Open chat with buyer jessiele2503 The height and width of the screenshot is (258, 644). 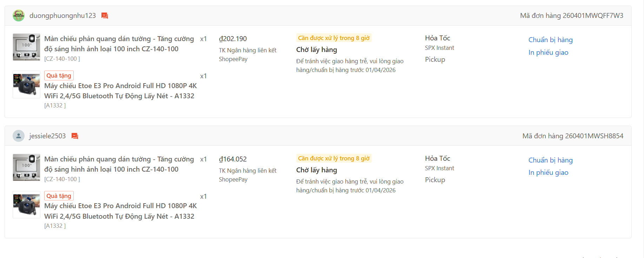click(x=75, y=136)
